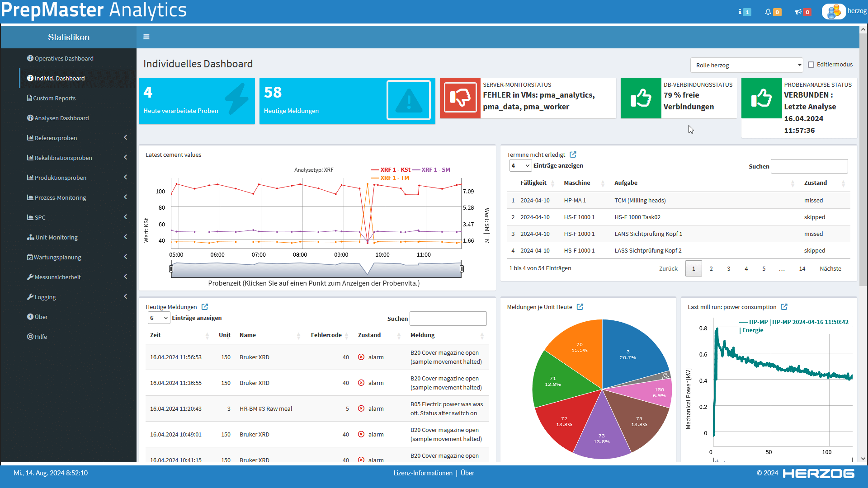Select Individ. Dashboard in sidebar
The image size is (868, 488).
point(56,78)
